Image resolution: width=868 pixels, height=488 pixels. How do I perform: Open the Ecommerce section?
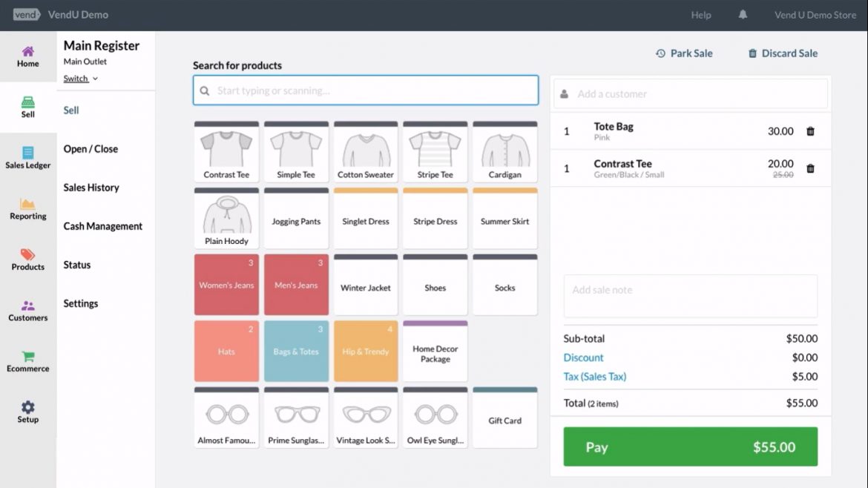coord(27,360)
